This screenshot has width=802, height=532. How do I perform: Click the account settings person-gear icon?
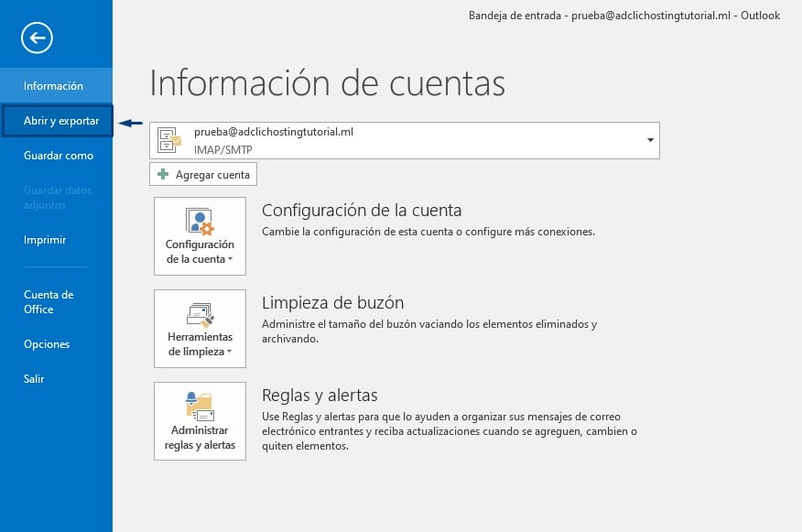pos(200,222)
